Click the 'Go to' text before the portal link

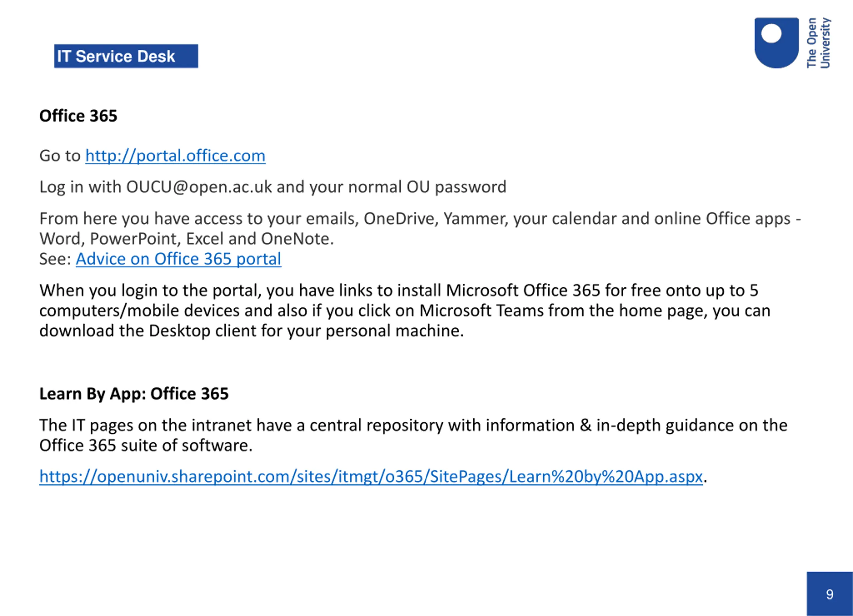point(60,155)
